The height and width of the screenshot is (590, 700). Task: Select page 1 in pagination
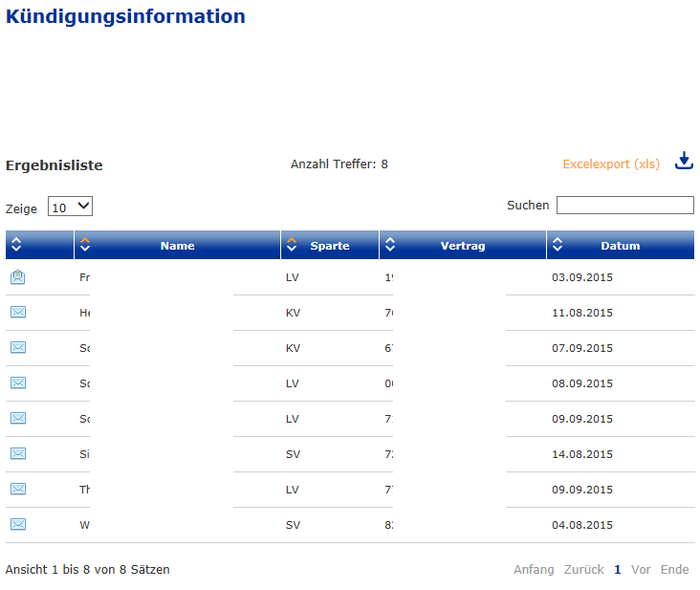point(618,570)
